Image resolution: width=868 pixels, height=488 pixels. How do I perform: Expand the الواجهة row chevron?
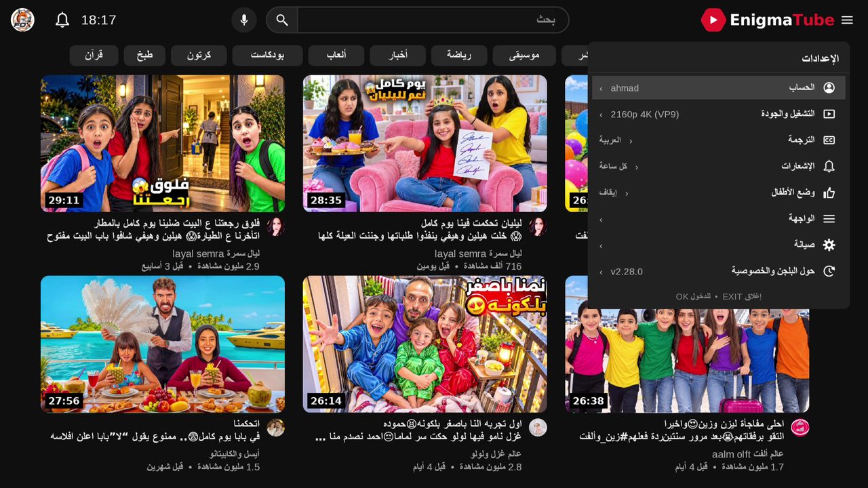(601, 220)
